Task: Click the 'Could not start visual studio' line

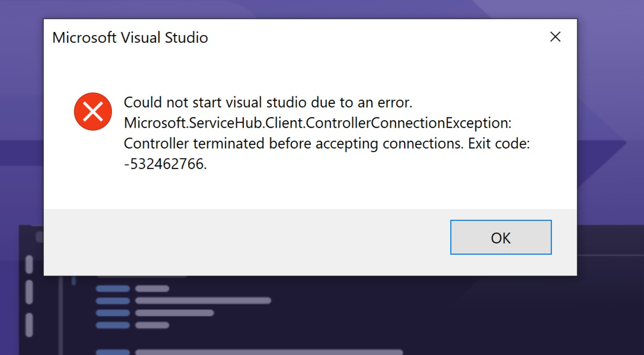Action: click(x=268, y=102)
